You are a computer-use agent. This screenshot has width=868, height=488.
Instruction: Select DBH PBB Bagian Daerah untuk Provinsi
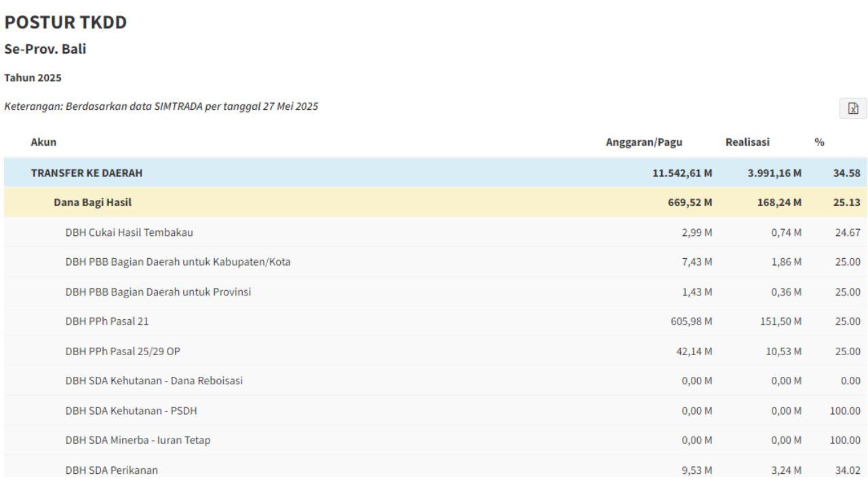pos(163,292)
